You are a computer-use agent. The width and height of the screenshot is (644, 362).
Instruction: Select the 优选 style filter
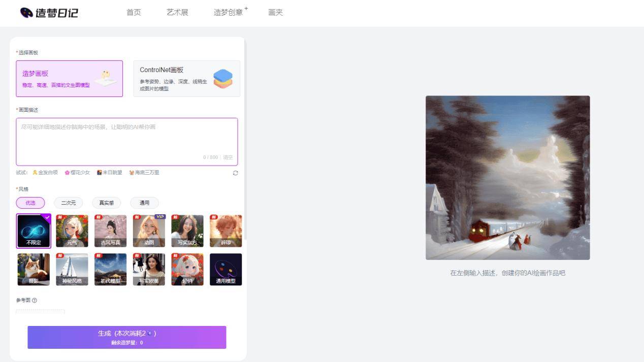coord(30,203)
